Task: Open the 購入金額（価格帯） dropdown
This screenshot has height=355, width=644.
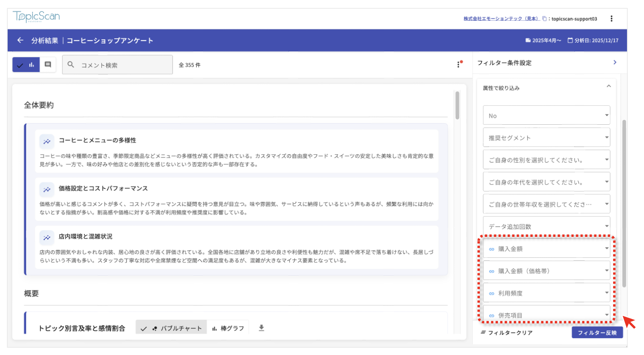Action: [546, 271]
